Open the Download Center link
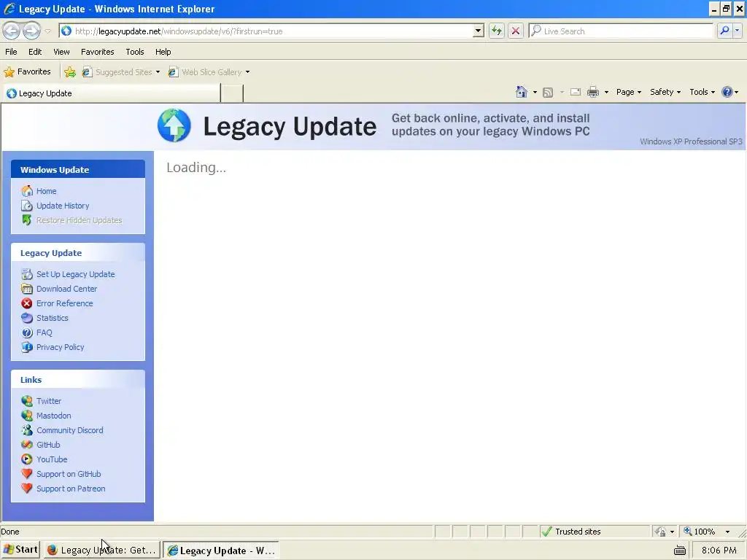The image size is (747, 560). coord(66,289)
